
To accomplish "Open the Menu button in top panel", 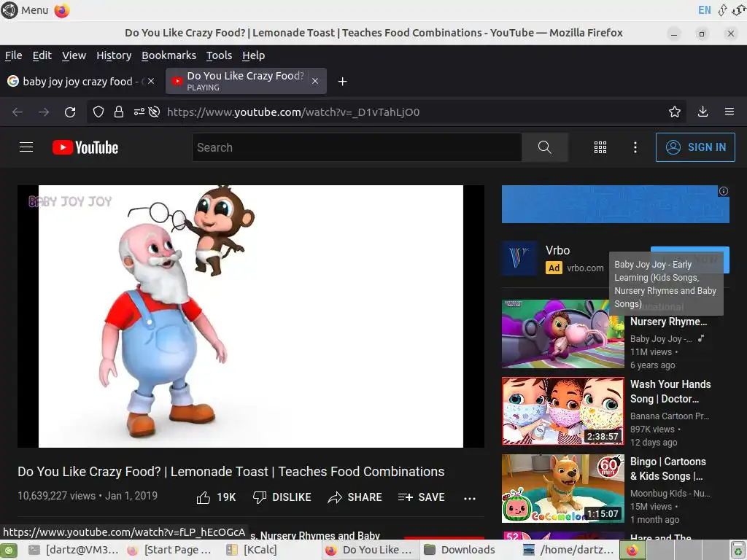I will point(25,10).
